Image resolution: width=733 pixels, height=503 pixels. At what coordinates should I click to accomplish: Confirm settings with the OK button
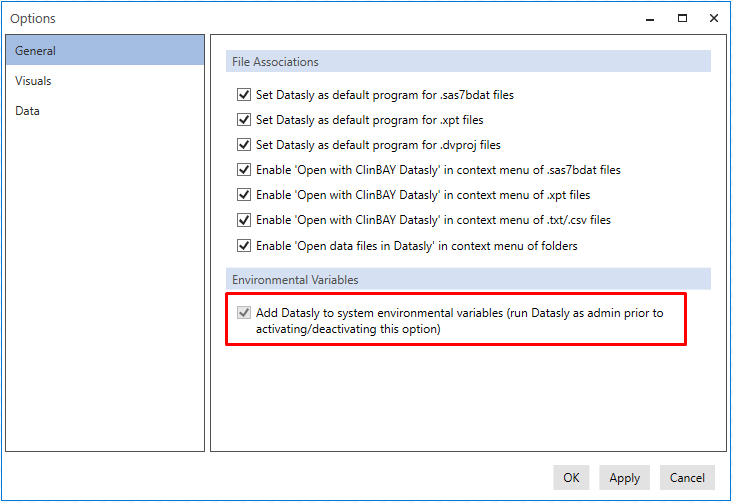571,477
